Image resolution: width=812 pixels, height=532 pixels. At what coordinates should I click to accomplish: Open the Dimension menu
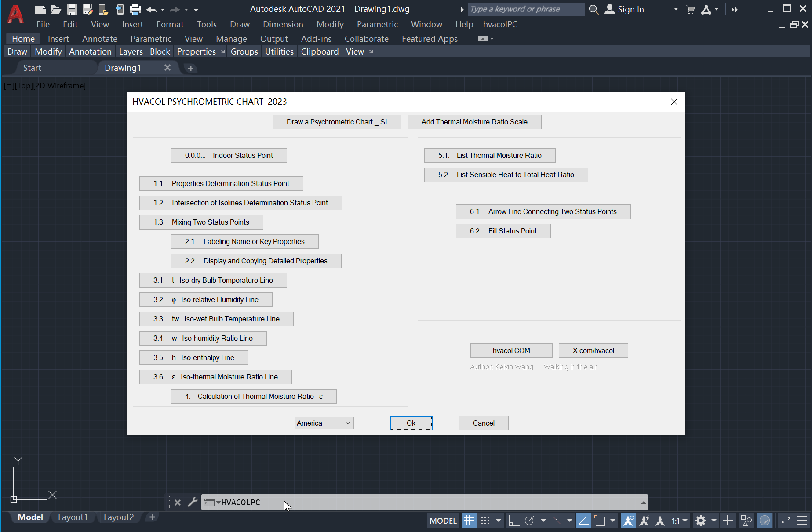pyautogui.click(x=283, y=24)
